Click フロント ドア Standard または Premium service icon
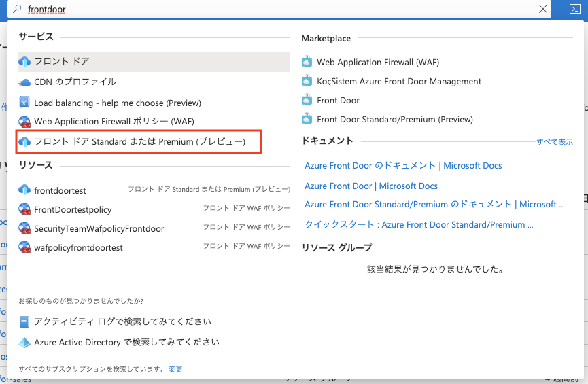This screenshot has height=384, width=588. 24,141
